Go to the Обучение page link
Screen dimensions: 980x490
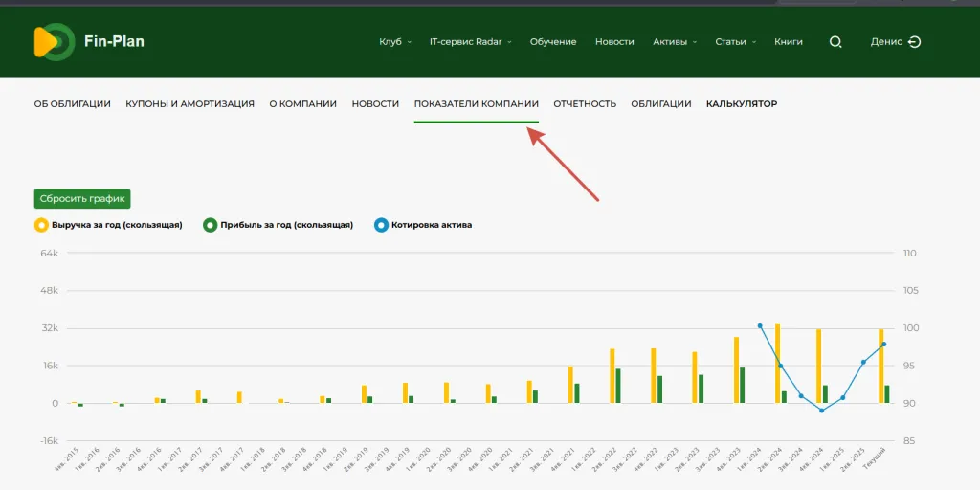click(553, 42)
